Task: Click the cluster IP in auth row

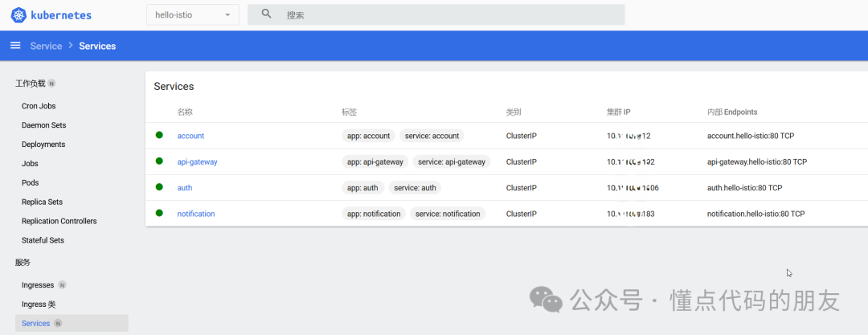Action: pyautogui.click(x=633, y=188)
